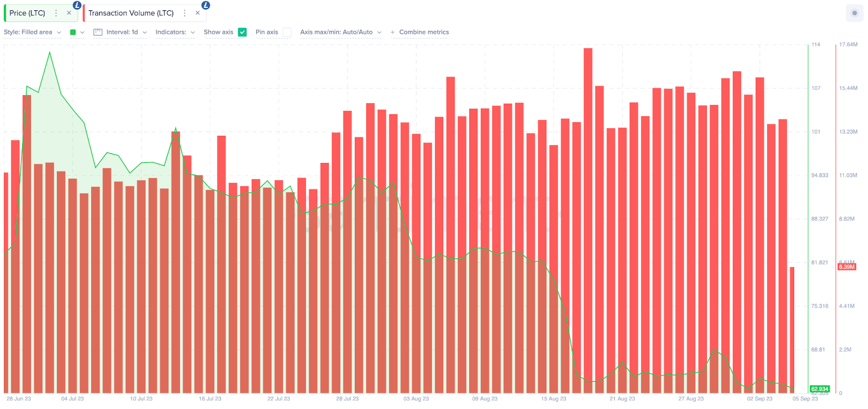This screenshot has width=868, height=409.
Task: Click the 8.82M volume axis value
Action: pyautogui.click(x=847, y=219)
